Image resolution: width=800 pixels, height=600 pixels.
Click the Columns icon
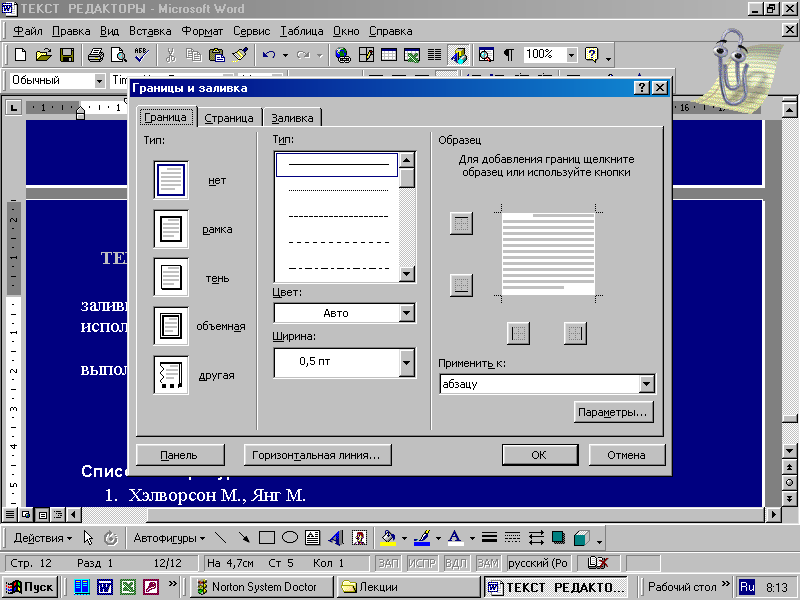click(x=435, y=55)
